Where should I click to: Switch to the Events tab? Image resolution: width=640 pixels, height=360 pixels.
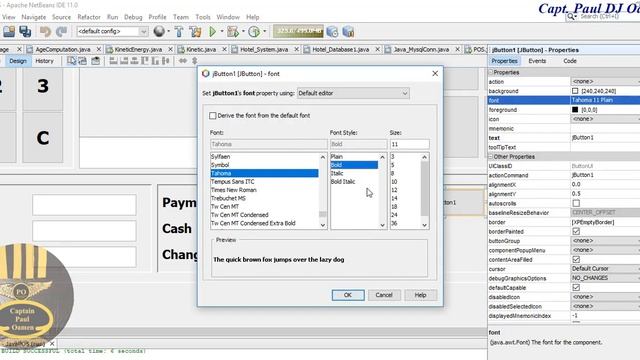[x=537, y=61]
